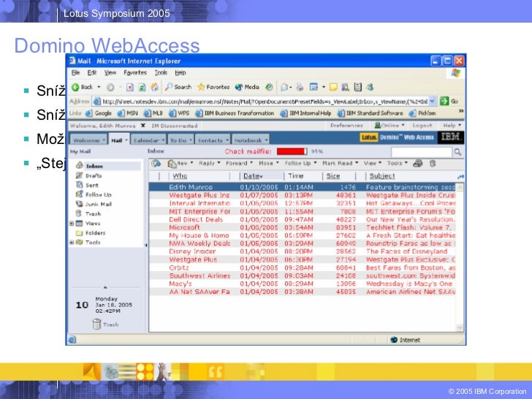Click the Stop page loading icon
This screenshot has width=532, height=399.
[x=130, y=88]
